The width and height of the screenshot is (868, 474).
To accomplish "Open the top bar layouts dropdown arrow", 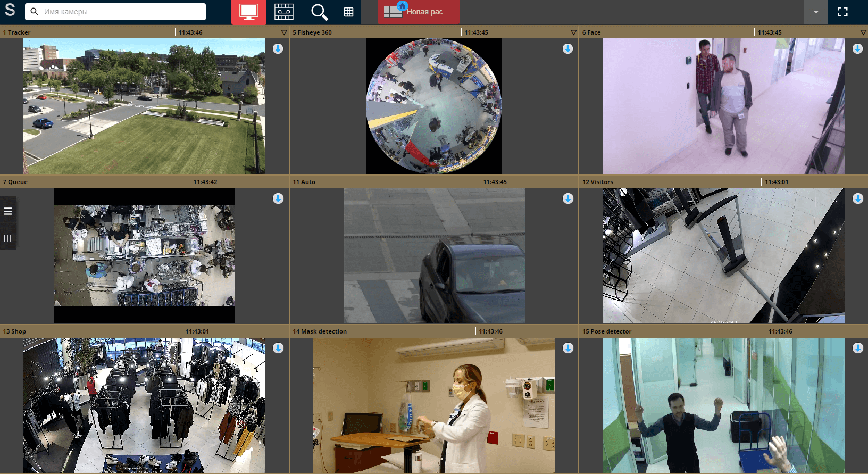I will tap(815, 12).
